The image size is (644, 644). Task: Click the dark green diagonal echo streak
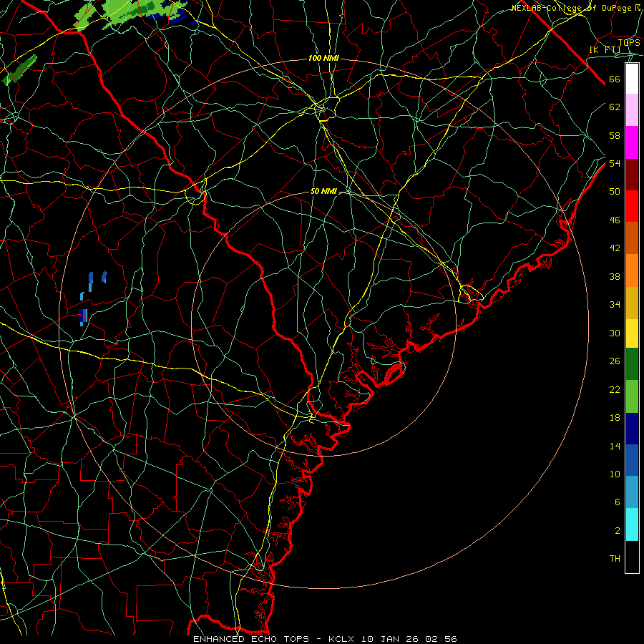(19, 70)
